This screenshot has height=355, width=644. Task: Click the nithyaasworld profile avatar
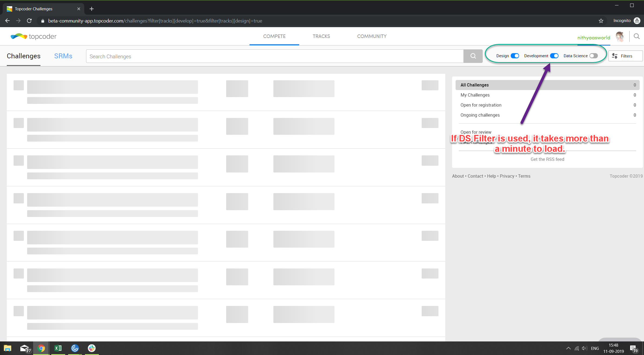click(x=620, y=37)
